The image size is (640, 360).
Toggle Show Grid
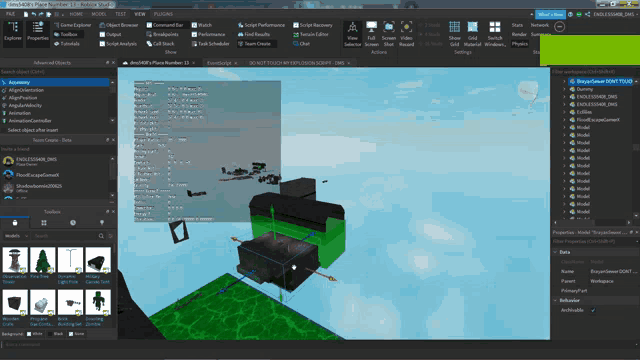tap(454, 34)
